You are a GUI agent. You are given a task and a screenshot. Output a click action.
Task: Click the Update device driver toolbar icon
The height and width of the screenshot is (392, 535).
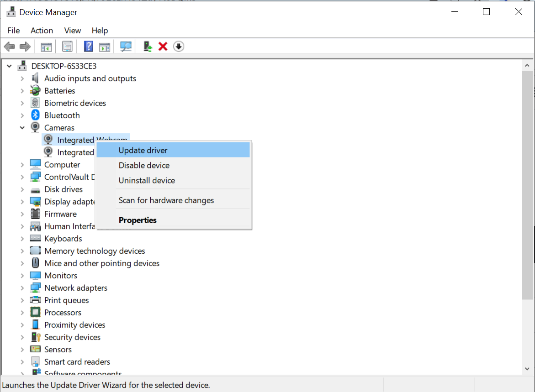[x=148, y=47]
